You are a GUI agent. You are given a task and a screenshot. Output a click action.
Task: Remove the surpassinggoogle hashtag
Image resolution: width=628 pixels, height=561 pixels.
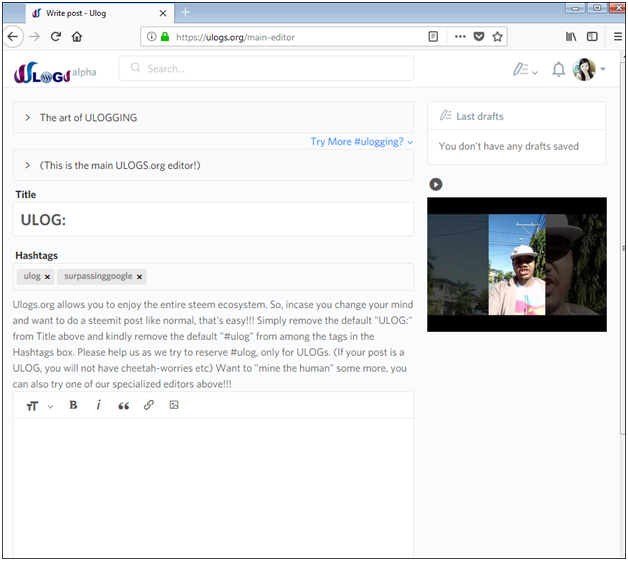pos(139,277)
